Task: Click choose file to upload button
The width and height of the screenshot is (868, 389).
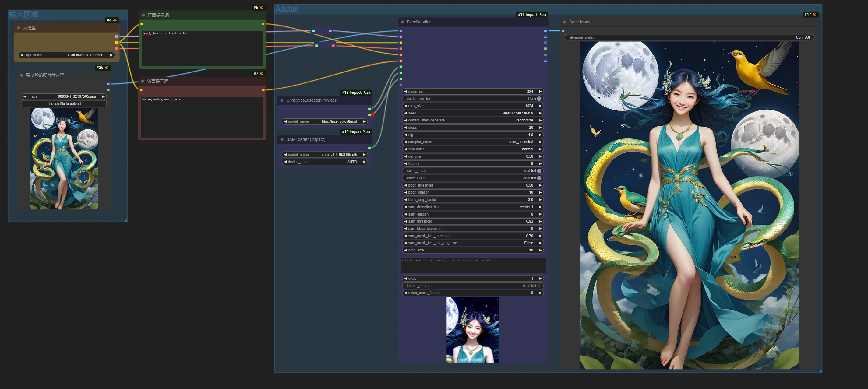Action: click(64, 104)
